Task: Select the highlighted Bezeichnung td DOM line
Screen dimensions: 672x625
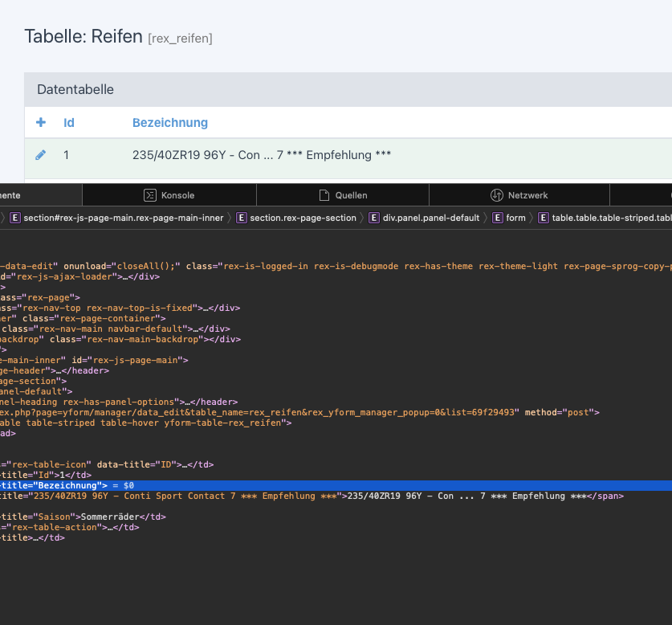Action: pos(336,485)
